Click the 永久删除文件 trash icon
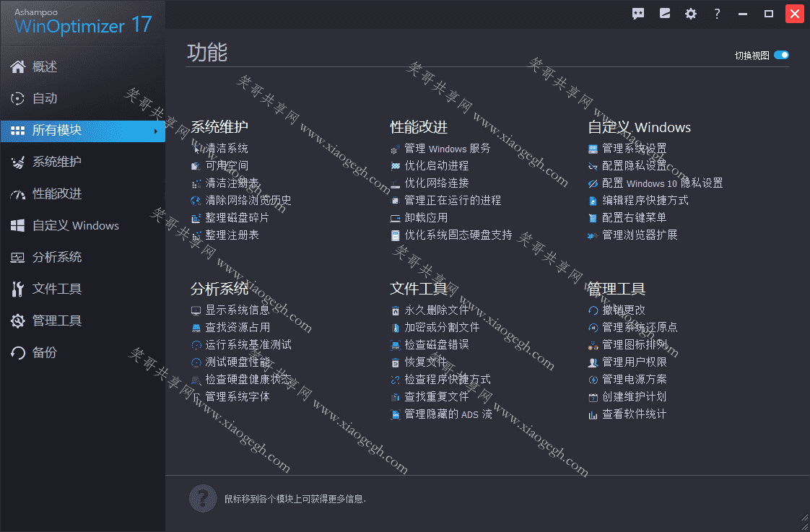 pyautogui.click(x=395, y=311)
